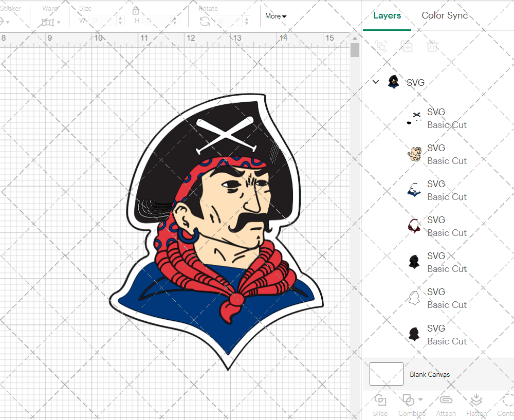Open the More dropdown menu
Image resolution: width=514 pixels, height=420 pixels.
[x=276, y=16]
